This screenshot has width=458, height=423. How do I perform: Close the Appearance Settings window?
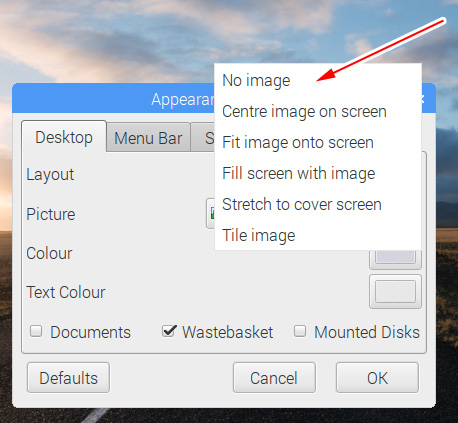tap(423, 99)
